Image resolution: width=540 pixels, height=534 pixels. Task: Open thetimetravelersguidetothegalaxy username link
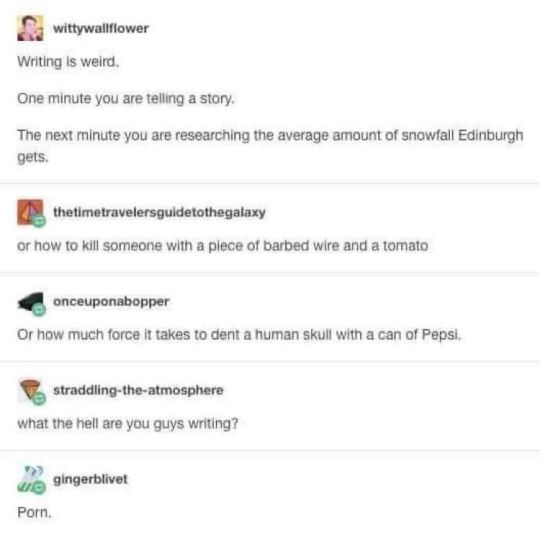pos(159,212)
